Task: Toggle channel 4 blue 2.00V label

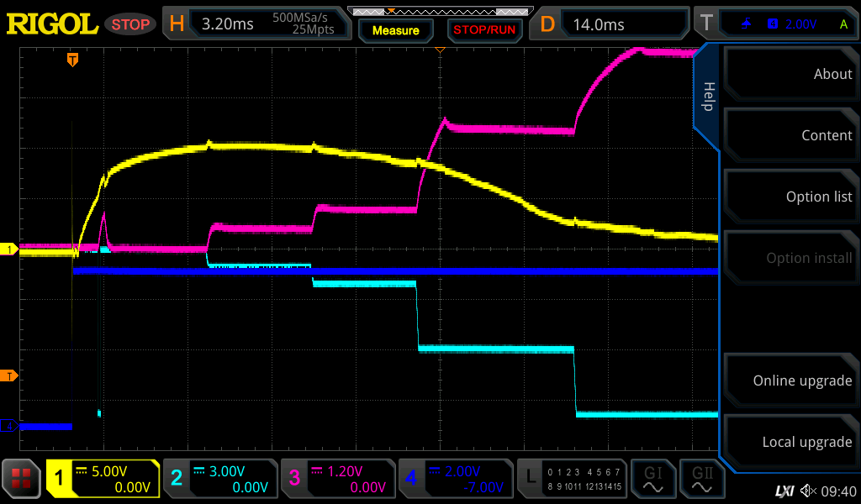Action: tap(455, 479)
